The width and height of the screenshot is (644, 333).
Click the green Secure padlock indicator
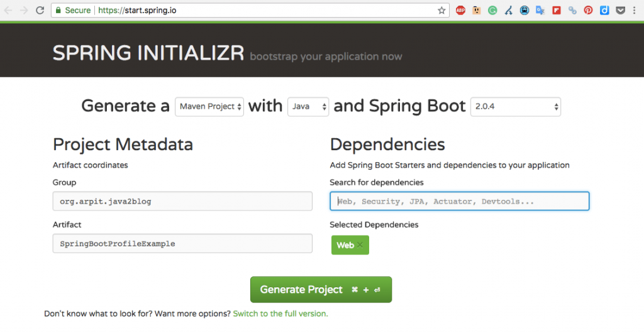point(58,10)
